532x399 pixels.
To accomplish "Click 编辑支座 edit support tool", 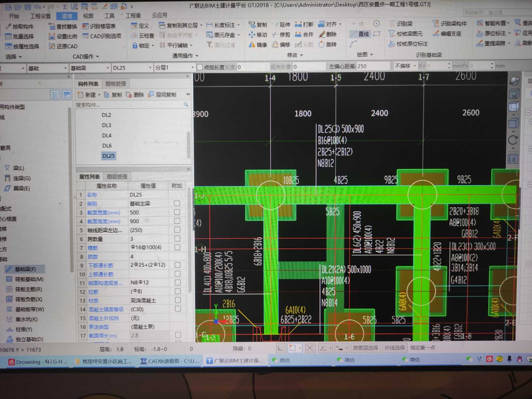I will [x=447, y=34].
